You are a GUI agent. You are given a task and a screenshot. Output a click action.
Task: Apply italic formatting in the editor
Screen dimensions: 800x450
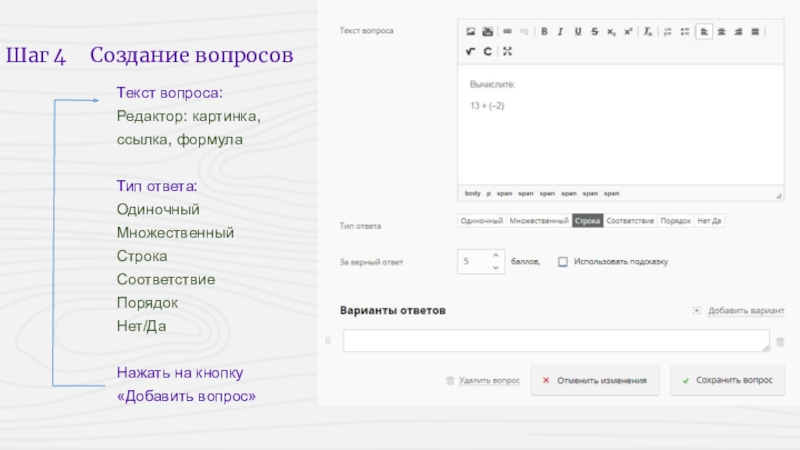pos(562,31)
